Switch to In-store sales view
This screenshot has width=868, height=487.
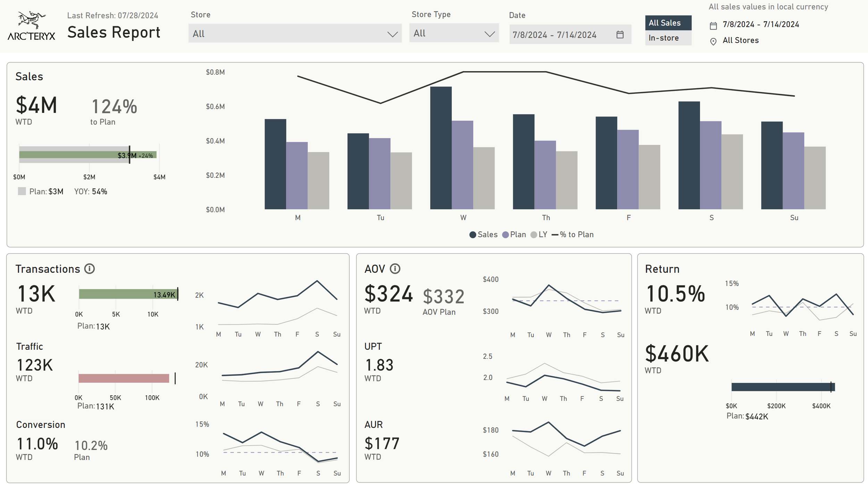point(668,38)
